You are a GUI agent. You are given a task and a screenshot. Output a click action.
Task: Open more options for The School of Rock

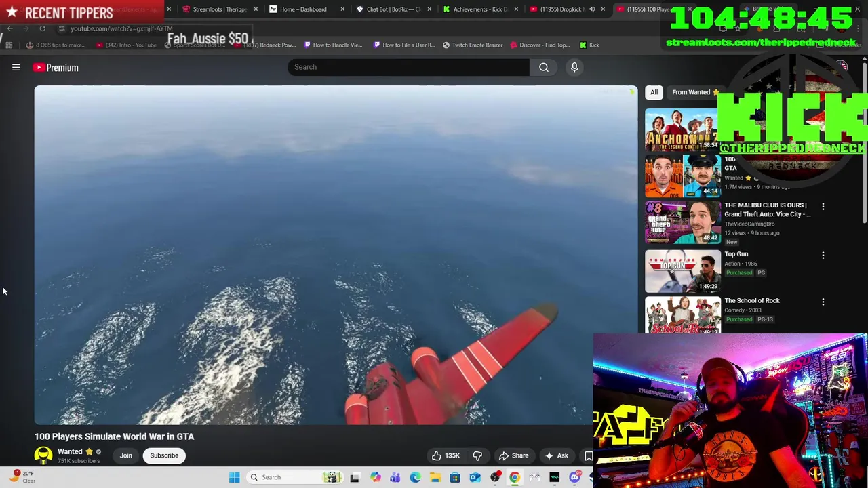click(x=823, y=302)
